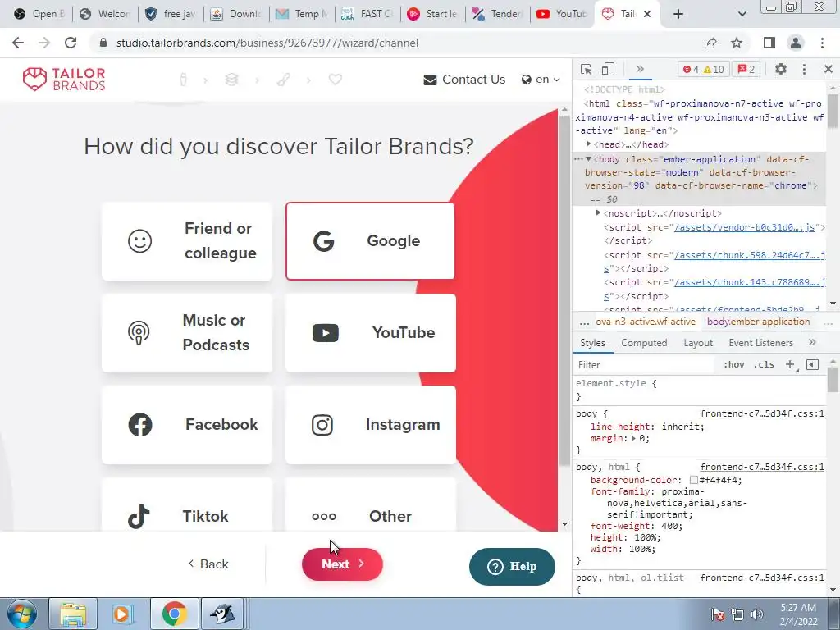Open the Chrome profile avatar

click(796, 43)
